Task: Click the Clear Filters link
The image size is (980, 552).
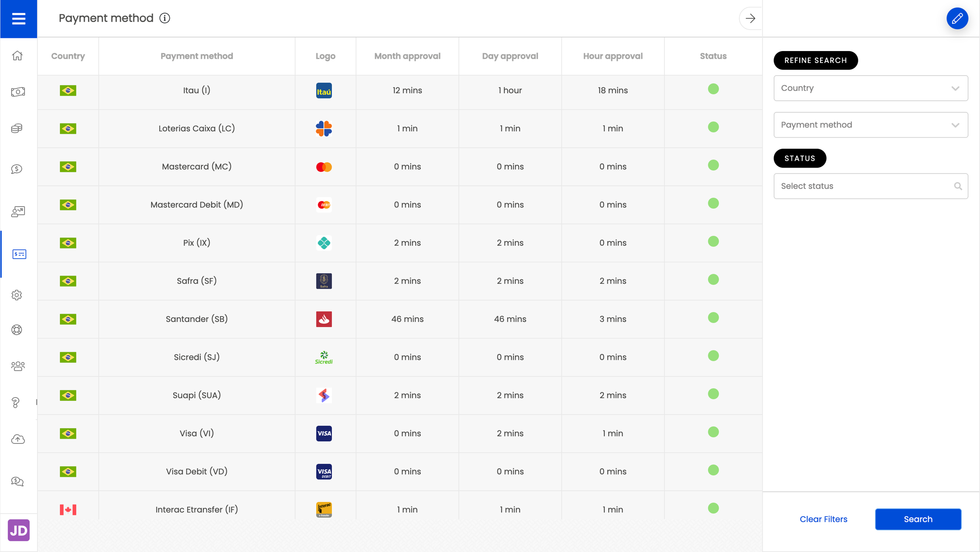Action: 823,519
